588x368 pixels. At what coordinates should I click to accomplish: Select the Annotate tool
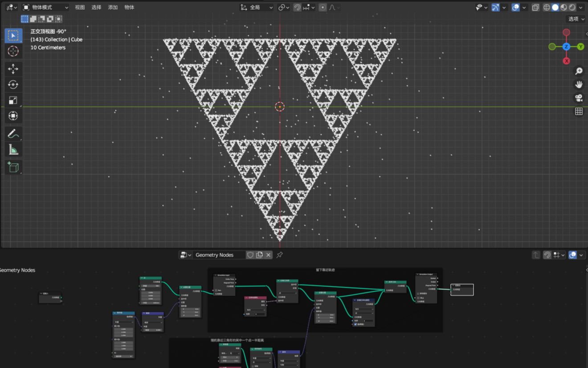(x=13, y=133)
